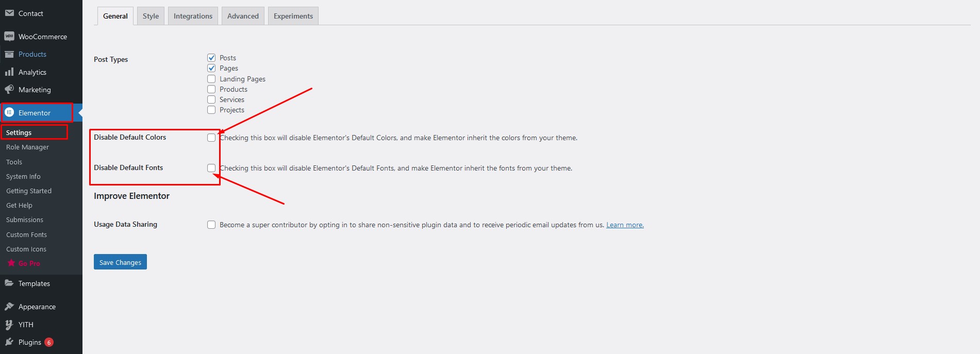
Task: Click the Marketing megaphone icon
Action: [9, 90]
